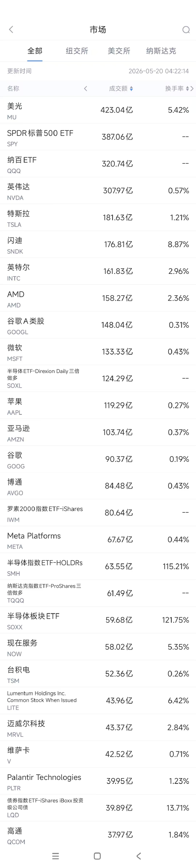Tap the Android home square icon
This screenshot has height=868, width=196.
click(97, 856)
